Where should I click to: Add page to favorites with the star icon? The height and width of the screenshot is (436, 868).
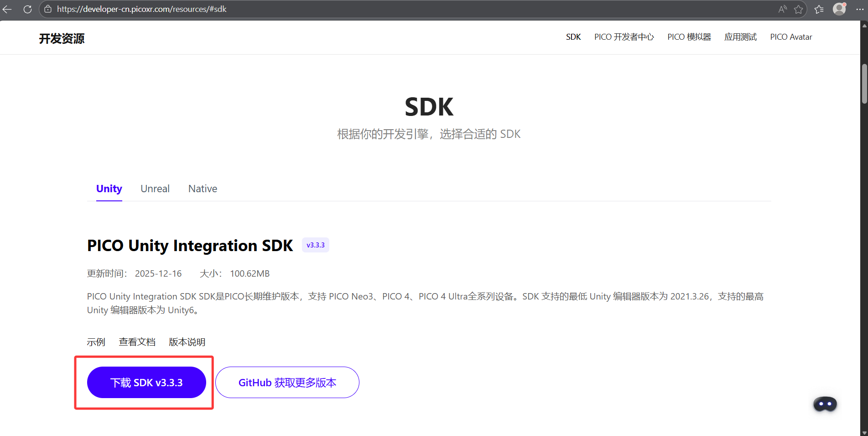pos(798,9)
